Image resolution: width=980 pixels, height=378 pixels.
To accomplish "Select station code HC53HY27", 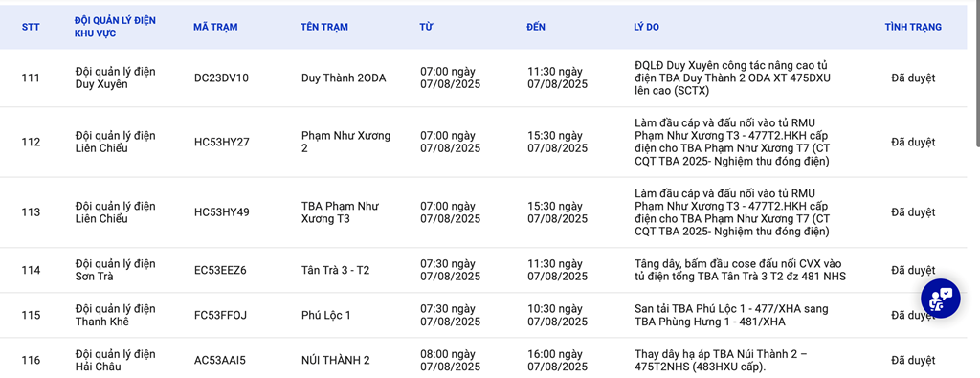I will [x=222, y=142].
